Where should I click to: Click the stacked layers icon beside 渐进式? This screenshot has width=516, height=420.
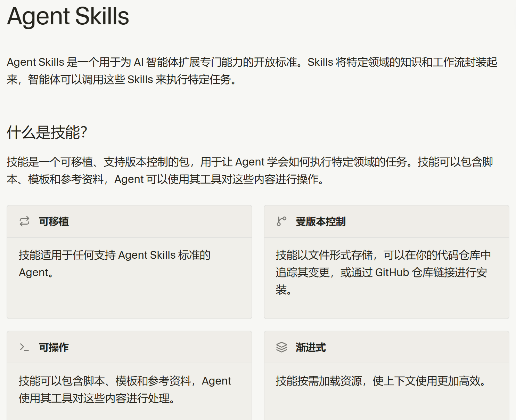click(281, 347)
